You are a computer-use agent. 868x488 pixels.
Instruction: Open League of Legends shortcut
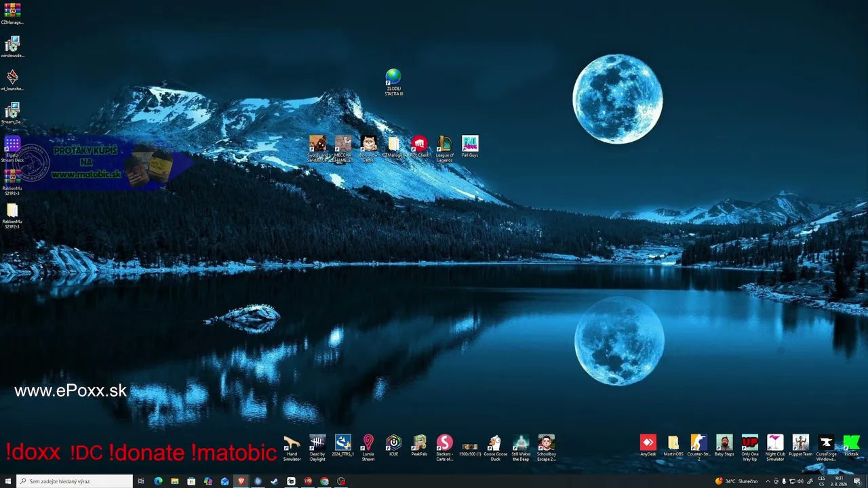tap(445, 149)
